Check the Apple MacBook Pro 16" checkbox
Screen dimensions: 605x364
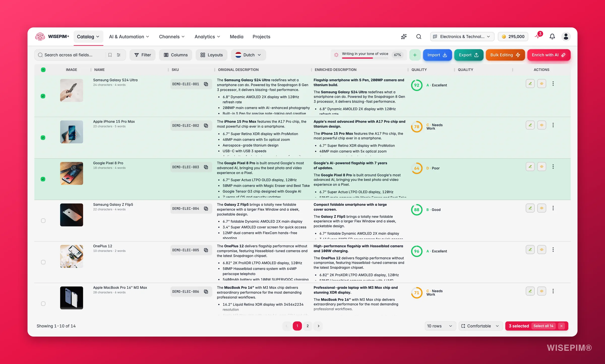pos(43,304)
